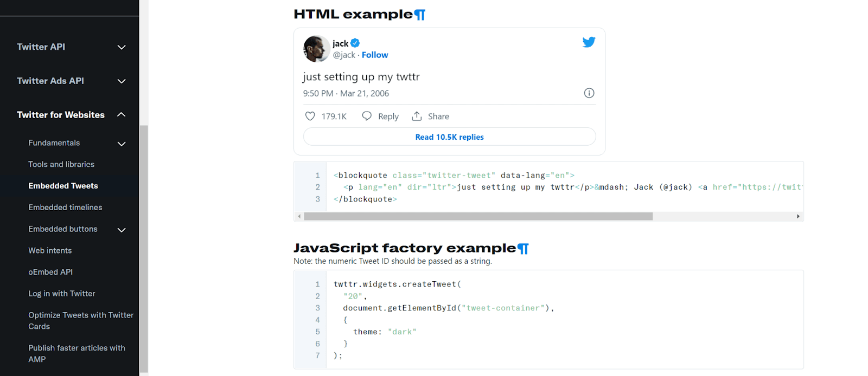Open Web intents page

50,250
